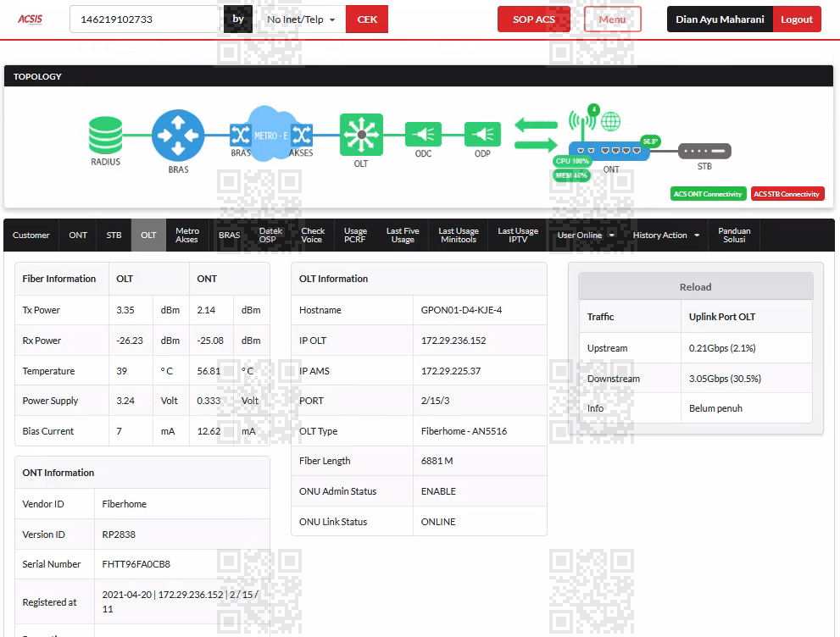Image resolution: width=840 pixels, height=637 pixels.
Task: Click the 56.8° temperature badge
Action: (x=650, y=141)
